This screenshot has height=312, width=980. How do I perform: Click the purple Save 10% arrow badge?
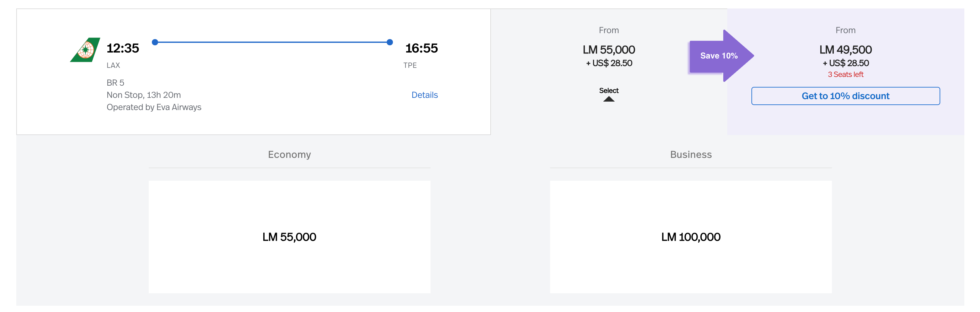point(719,56)
